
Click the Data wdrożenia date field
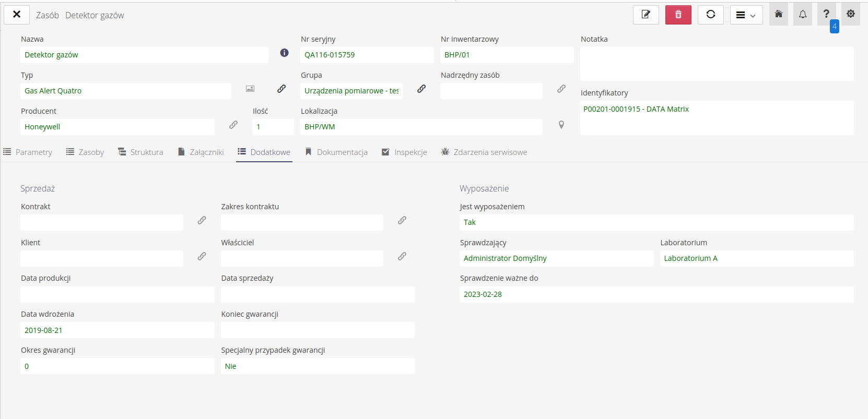coord(117,330)
